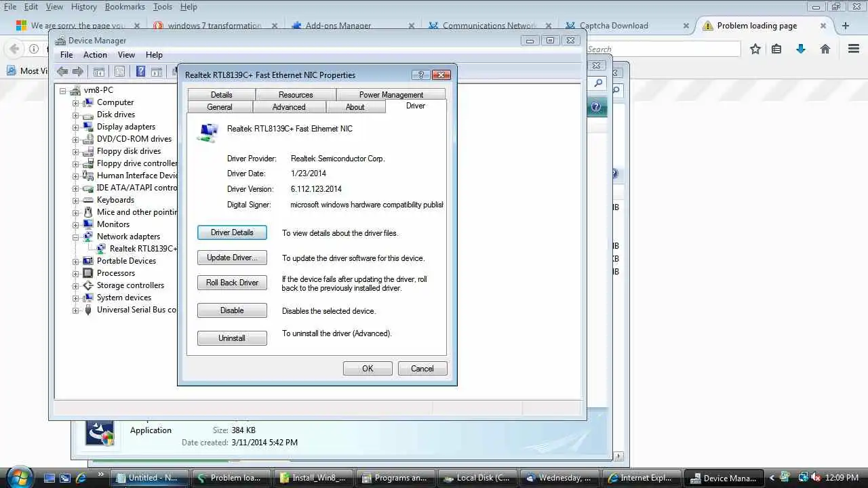
Task: Click the Universal Serial Bus controllers icon
Action: [87, 310]
